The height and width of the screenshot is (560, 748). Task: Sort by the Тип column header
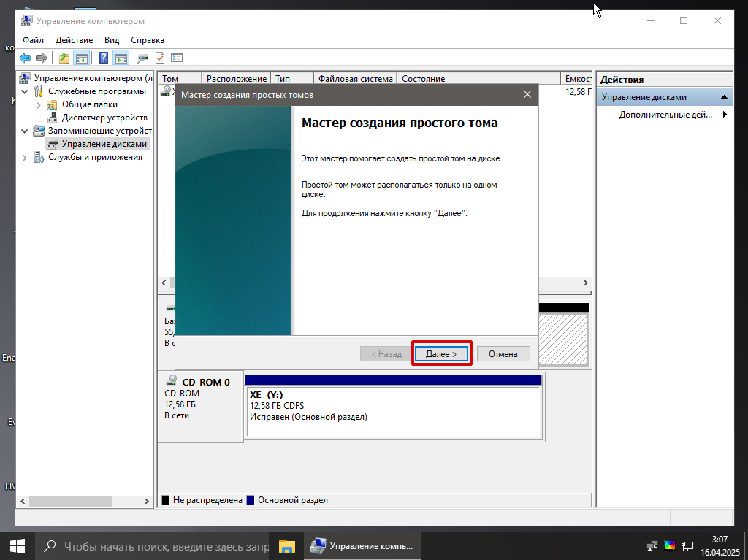click(292, 79)
